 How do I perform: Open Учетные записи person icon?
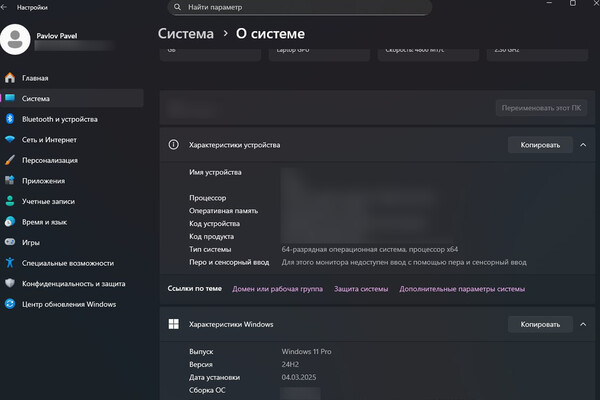(x=10, y=201)
